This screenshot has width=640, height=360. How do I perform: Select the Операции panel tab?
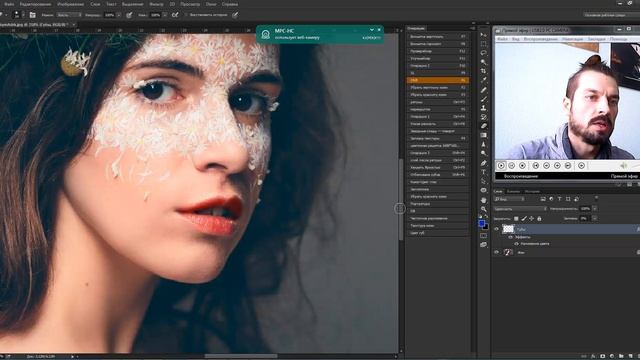coord(416,29)
